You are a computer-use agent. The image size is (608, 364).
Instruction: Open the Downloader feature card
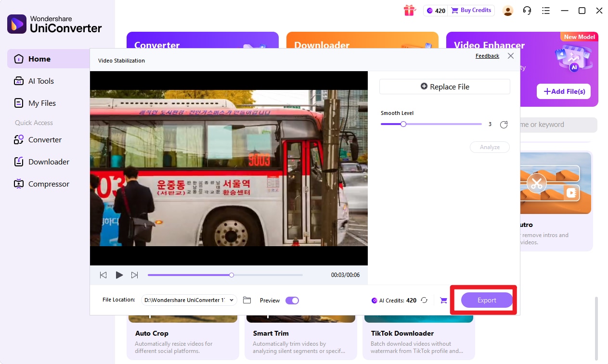pos(362,40)
